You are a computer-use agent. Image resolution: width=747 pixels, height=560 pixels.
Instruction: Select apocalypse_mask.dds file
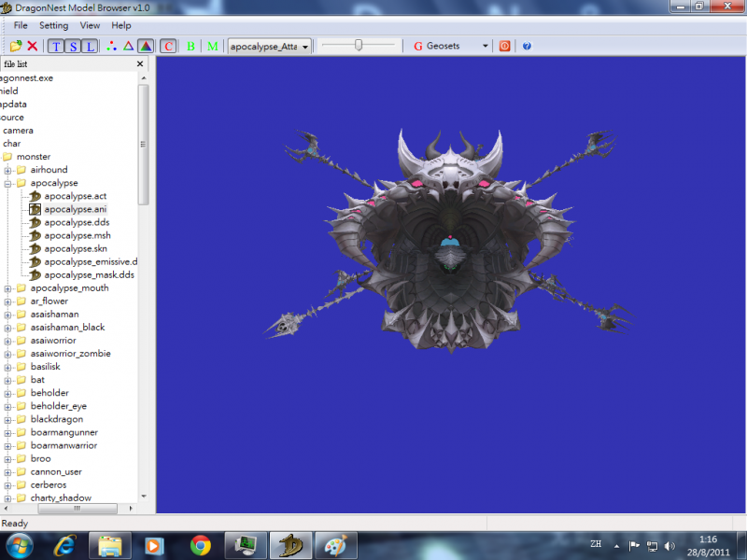pyautogui.click(x=89, y=275)
